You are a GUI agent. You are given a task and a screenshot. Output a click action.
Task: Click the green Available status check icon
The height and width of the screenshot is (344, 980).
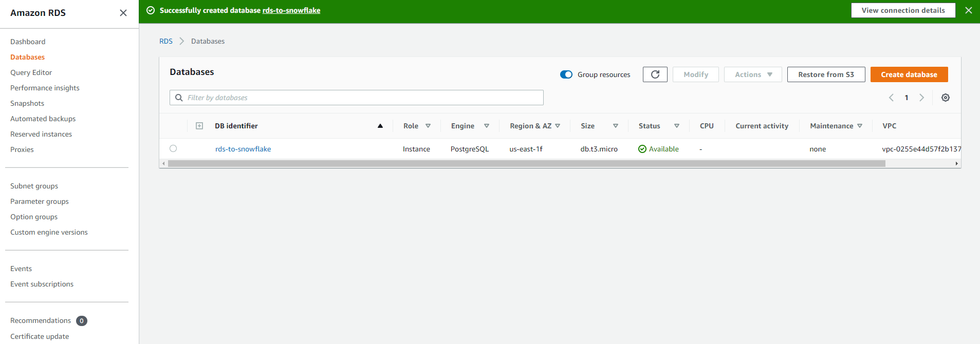[642, 149]
